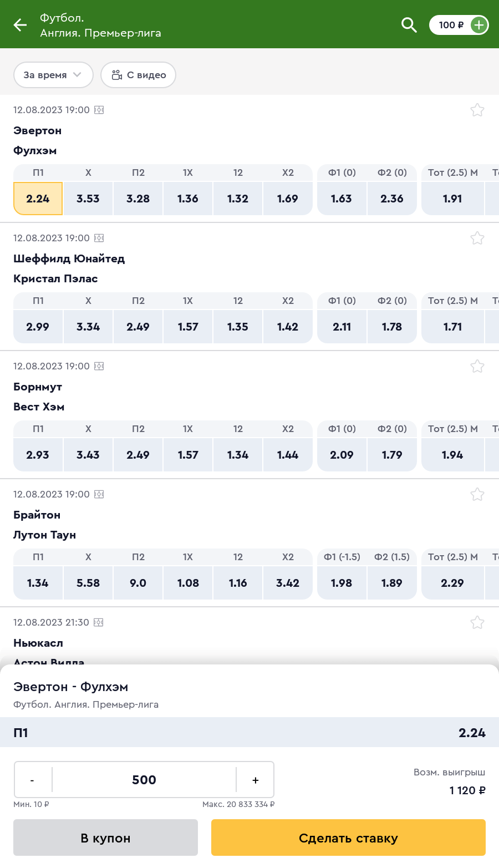Tap the pitch icon beside the Sheffield United match date

pos(99,238)
